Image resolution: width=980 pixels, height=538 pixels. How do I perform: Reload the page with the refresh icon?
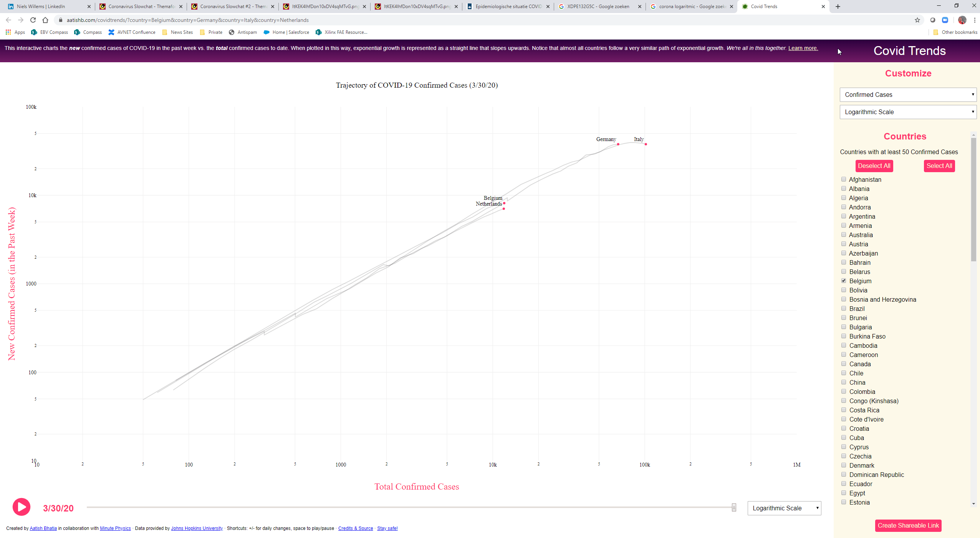(x=33, y=20)
